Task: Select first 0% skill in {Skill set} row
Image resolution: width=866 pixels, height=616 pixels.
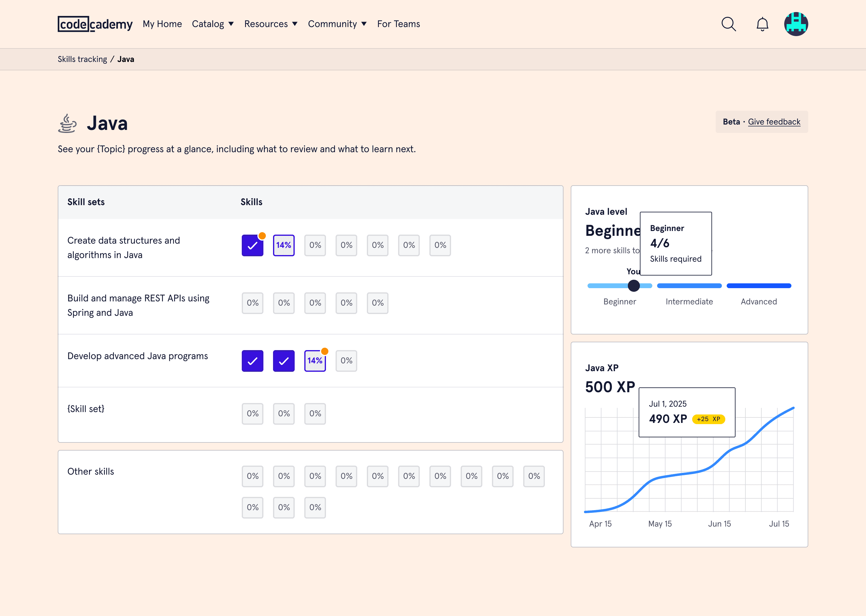Action: [x=253, y=414]
